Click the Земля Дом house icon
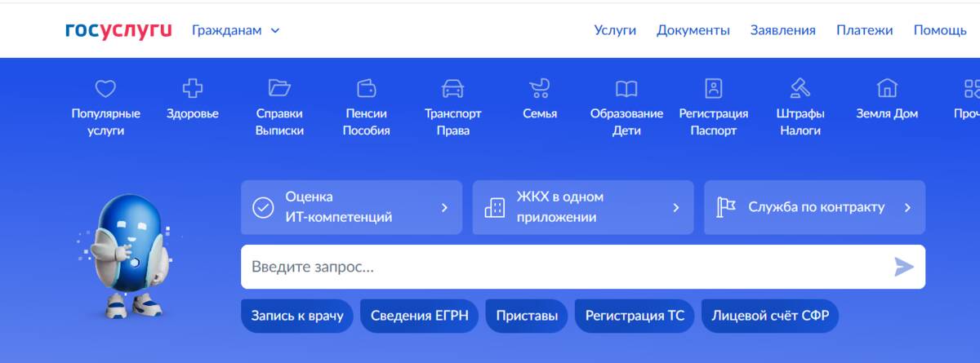Viewport: 980px width, 363px height. click(x=887, y=88)
